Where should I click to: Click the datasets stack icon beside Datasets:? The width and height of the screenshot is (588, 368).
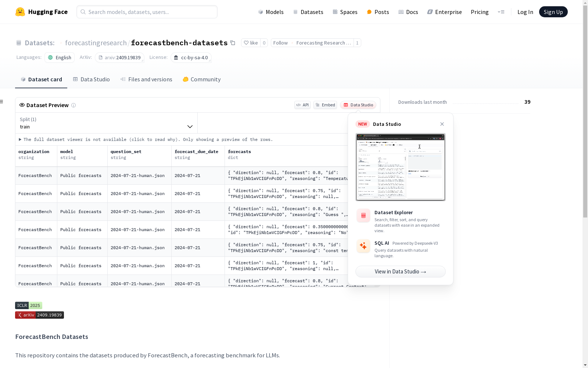(19, 43)
